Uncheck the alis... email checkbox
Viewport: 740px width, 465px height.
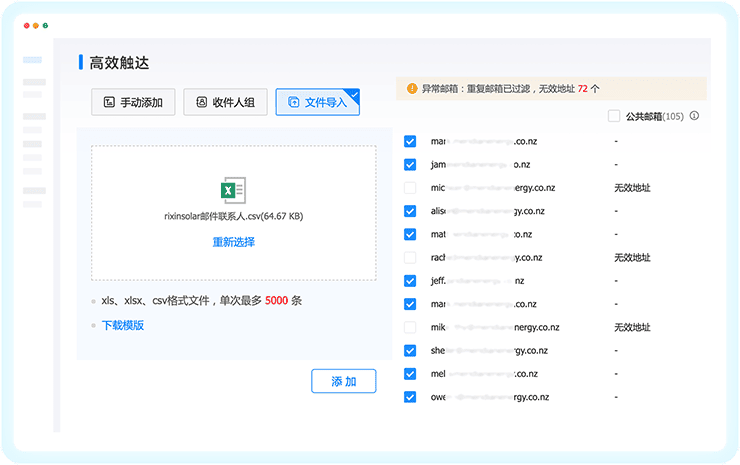click(410, 211)
